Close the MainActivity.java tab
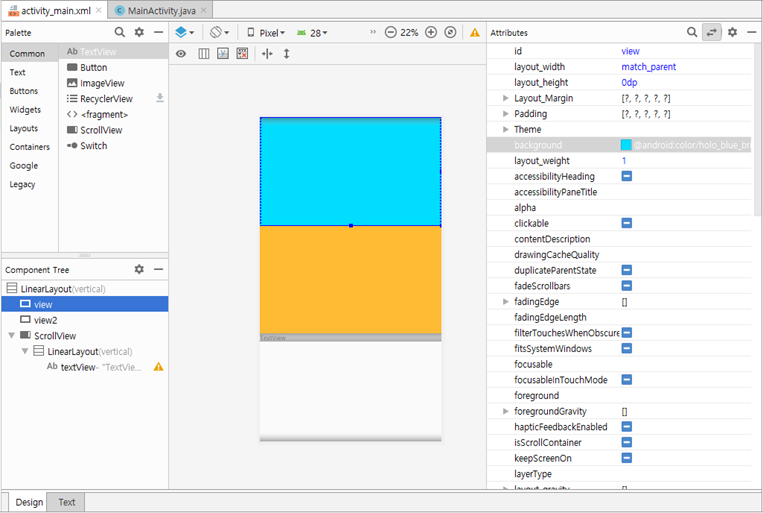 pos(203,10)
